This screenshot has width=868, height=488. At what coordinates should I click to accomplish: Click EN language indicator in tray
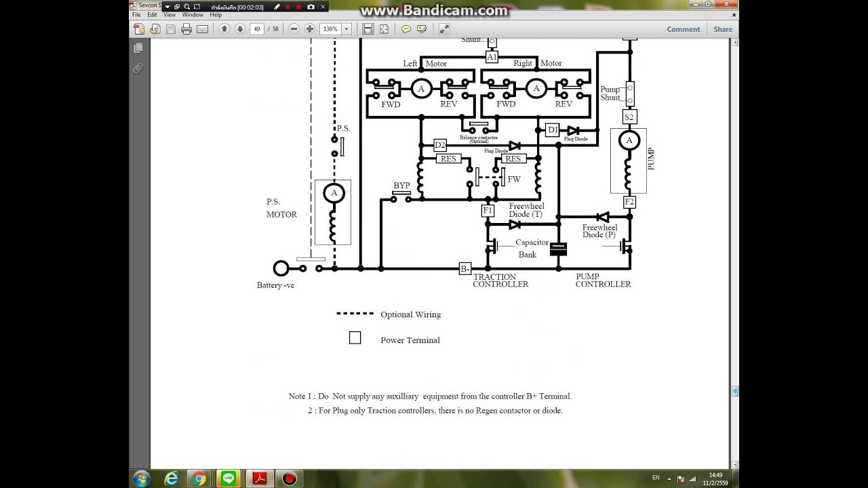point(656,478)
